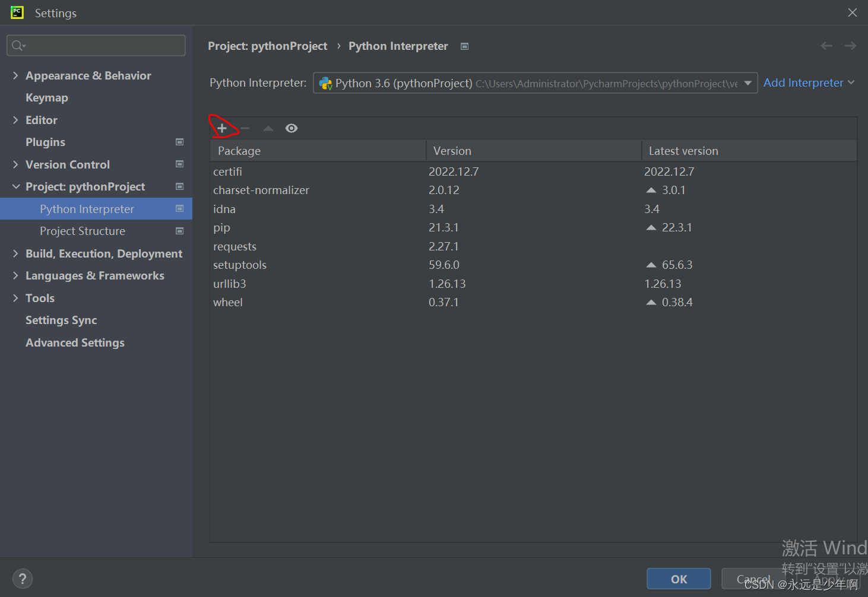Click the upgrade arrow beside charset-normalizer 3.0.1
This screenshot has height=597, width=868.
point(651,190)
